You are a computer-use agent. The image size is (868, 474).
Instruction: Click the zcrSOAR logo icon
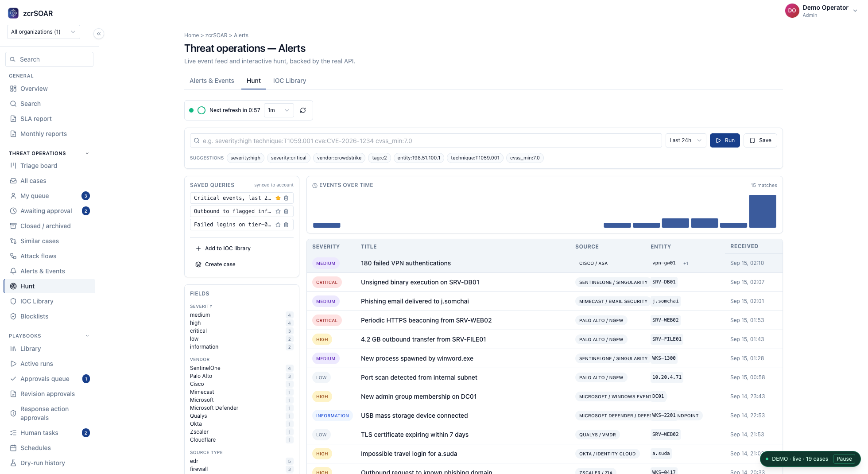click(x=13, y=13)
